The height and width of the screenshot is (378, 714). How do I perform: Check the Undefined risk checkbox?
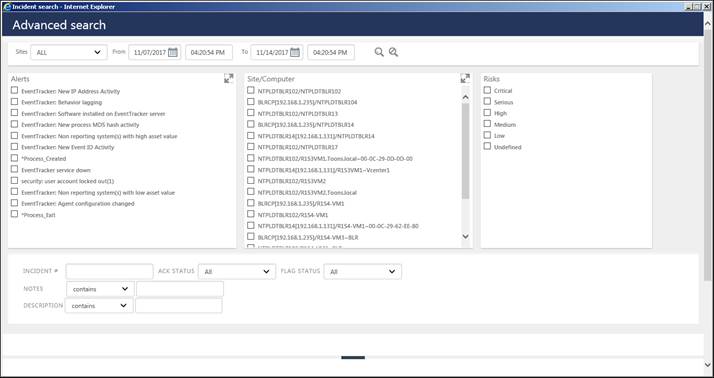coord(487,146)
